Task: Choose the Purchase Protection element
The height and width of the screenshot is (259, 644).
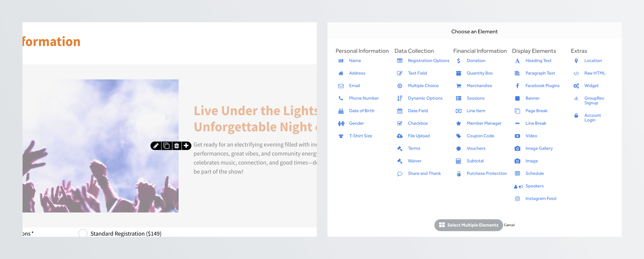Action: (x=487, y=174)
